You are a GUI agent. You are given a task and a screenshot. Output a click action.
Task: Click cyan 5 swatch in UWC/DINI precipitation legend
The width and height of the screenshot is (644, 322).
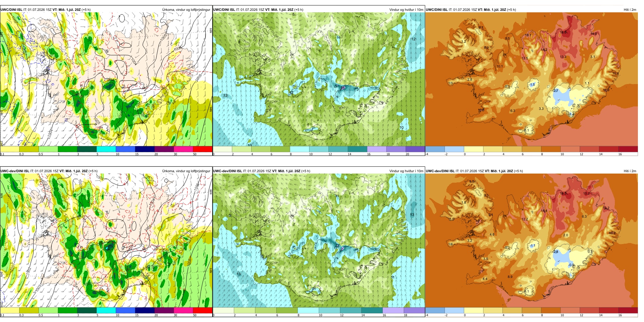[106, 149]
